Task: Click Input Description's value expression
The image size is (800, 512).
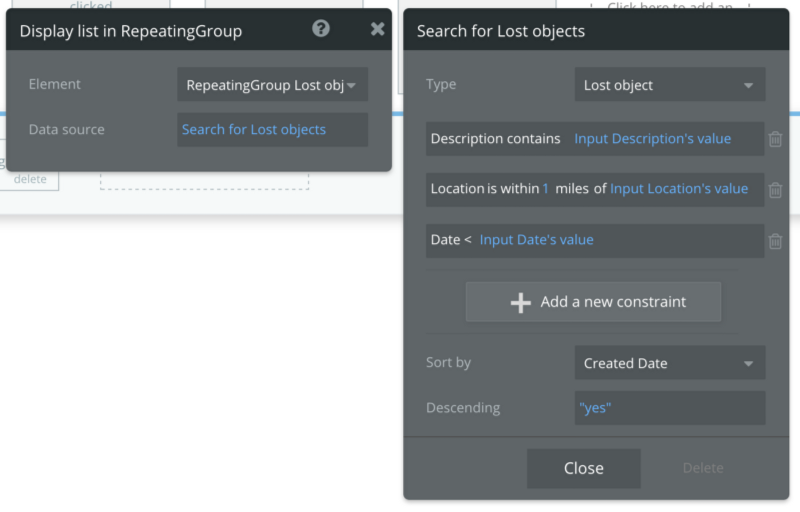Action: 652,139
